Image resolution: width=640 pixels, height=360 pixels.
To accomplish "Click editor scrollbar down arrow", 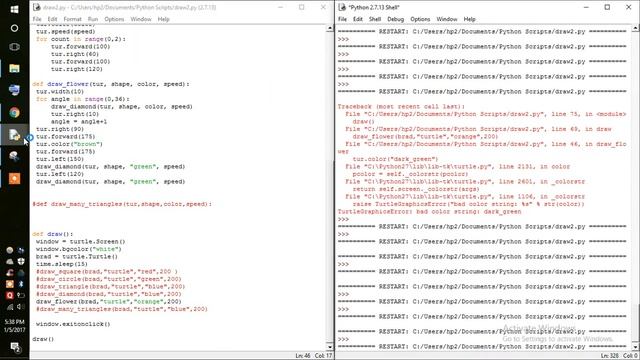I will click(330, 347).
